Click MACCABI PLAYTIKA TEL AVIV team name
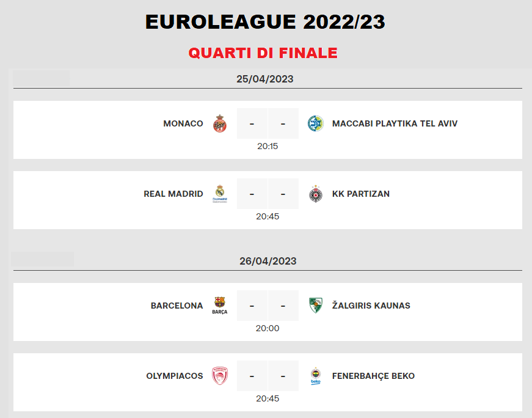 [x=395, y=123]
